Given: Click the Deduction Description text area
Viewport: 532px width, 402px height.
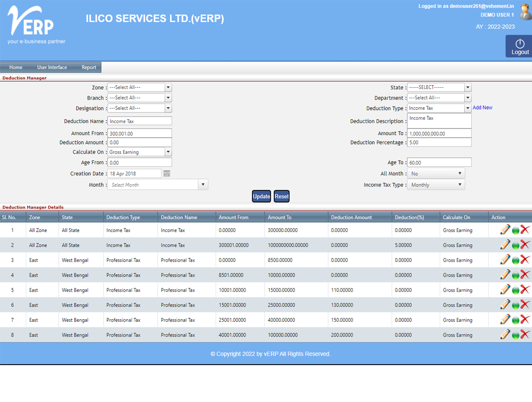Looking at the screenshot, I should click(x=439, y=121).
